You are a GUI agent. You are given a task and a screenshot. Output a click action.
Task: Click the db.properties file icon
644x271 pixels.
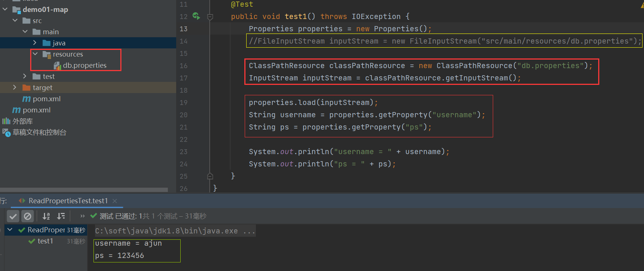click(57, 66)
